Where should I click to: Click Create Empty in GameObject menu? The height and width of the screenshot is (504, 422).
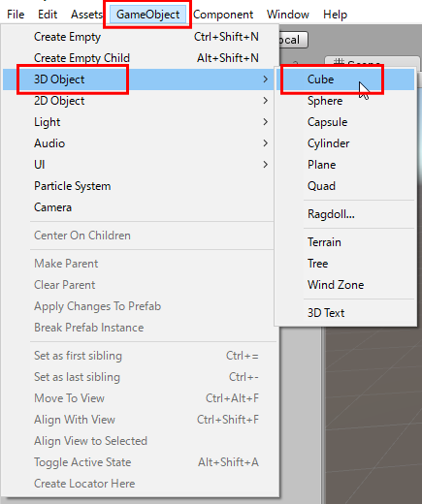click(x=138, y=37)
